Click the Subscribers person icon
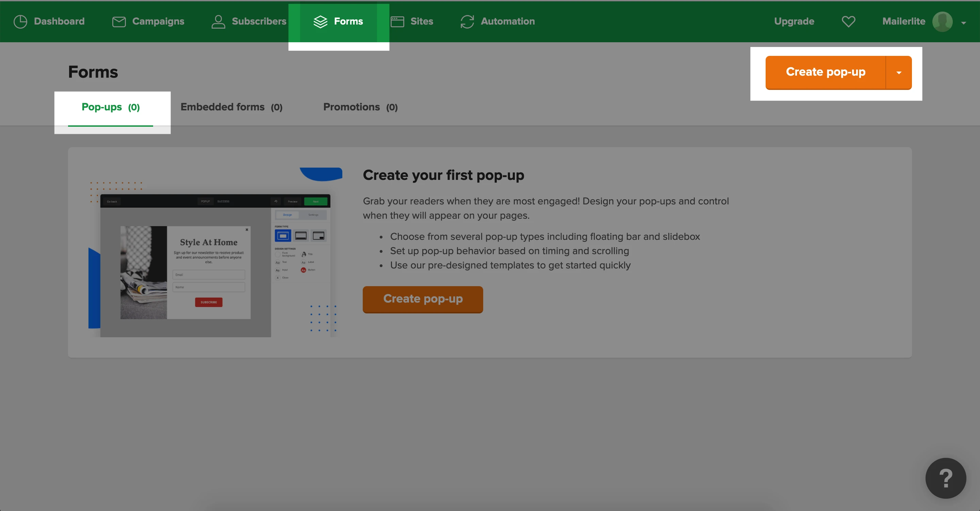The height and width of the screenshot is (511, 980). (218, 22)
